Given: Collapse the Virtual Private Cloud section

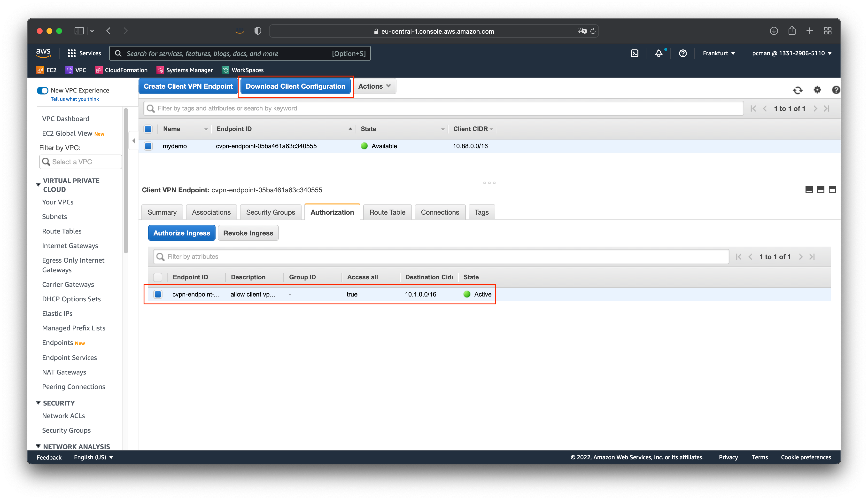Looking at the screenshot, I should (38, 185).
